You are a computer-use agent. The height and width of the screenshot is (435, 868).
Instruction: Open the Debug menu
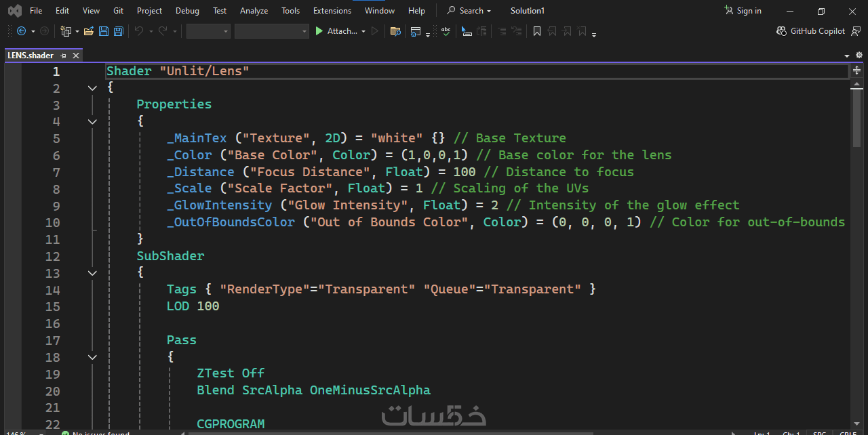tap(187, 11)
